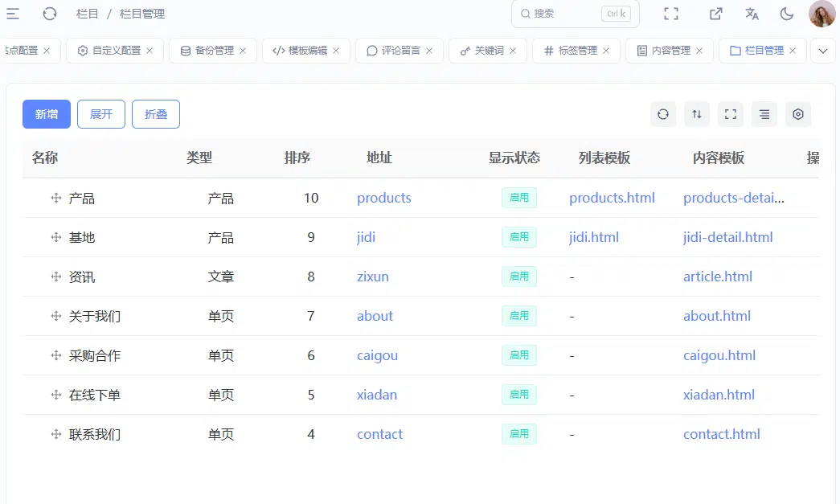Image resolution: width=840 pixels, height=504 pixels.
Task: Close the 内容管理 tab
Action: [x=699, y=51]
